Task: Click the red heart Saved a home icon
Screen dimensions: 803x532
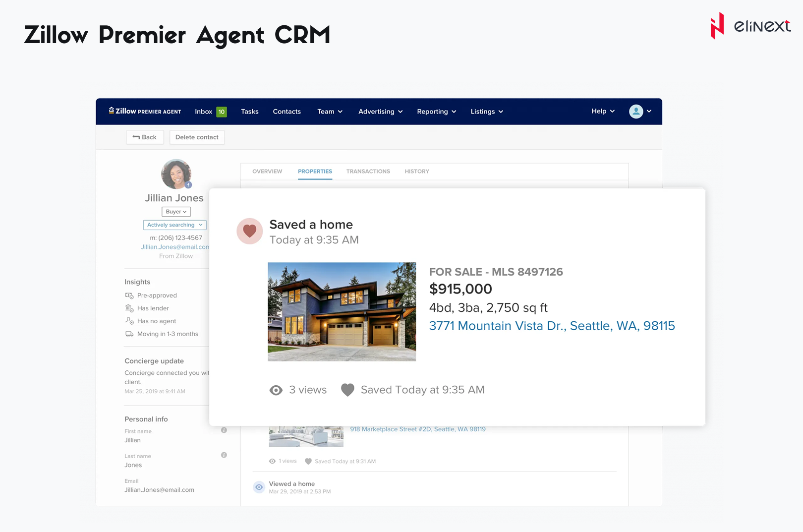Action: [x=249, y=231]
